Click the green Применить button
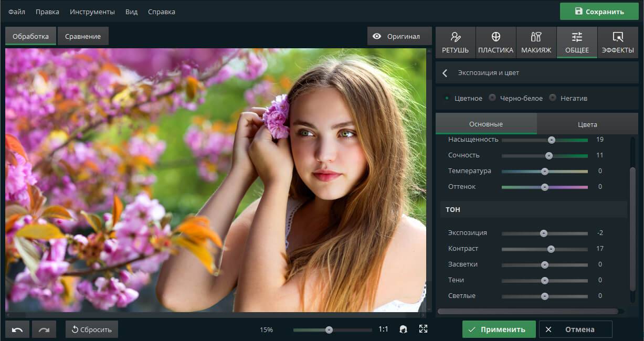Viewport: 644px width, 341px height. click(x=499, y=329)
